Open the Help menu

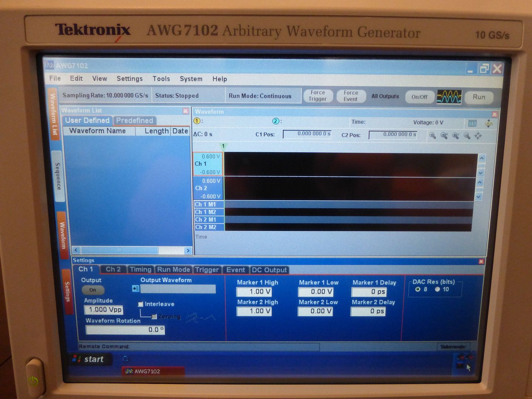pos(219,79)
